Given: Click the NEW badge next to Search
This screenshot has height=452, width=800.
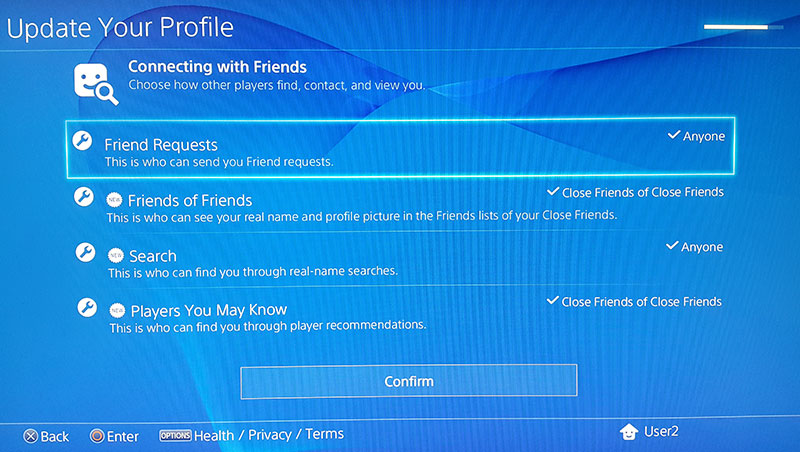Looking at the screenshot, I should coord(115,256).
